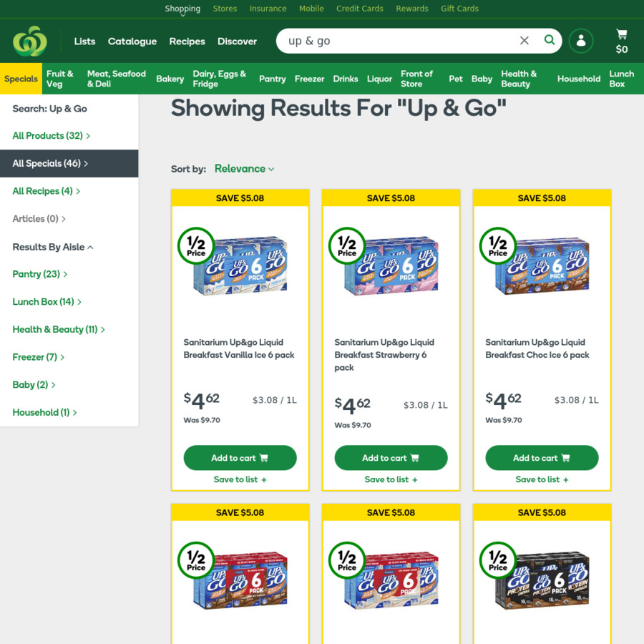The image size is (644, 644).
Task: Click the Woolworths logo
Action: [30, 41]
